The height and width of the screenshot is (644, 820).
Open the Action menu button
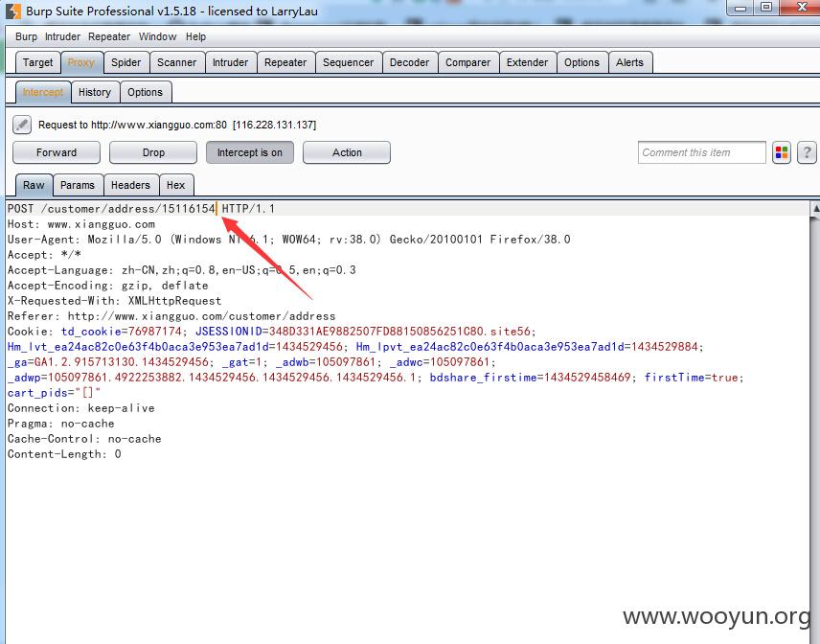[x=347, y=152]
